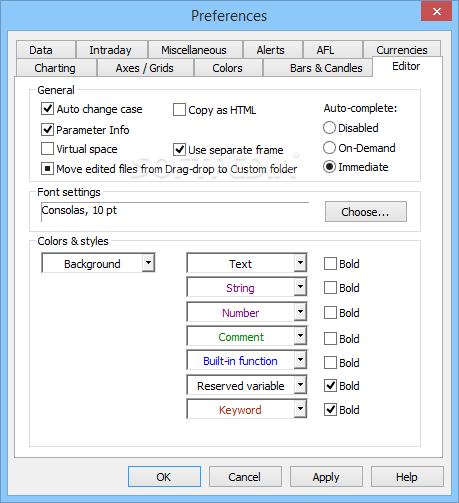Expand the Reserved variable color dropdown
Viewport: 459px width, 503px height.
[x=247, y=385]
